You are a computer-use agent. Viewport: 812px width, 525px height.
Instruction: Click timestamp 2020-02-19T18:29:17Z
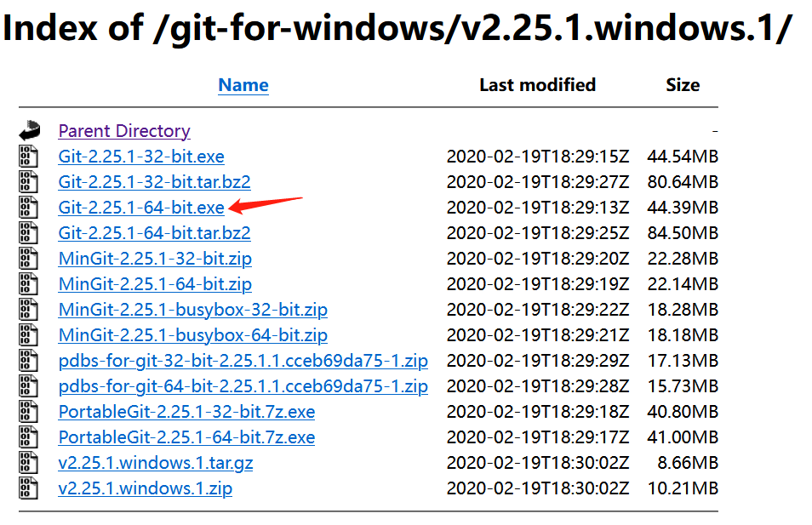(x=538, y=437)
